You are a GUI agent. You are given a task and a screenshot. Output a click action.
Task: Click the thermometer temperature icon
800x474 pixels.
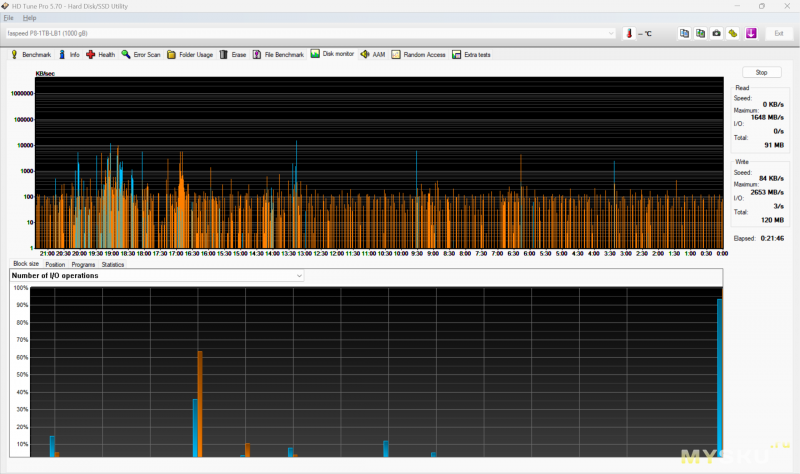(x=630, y=33)
